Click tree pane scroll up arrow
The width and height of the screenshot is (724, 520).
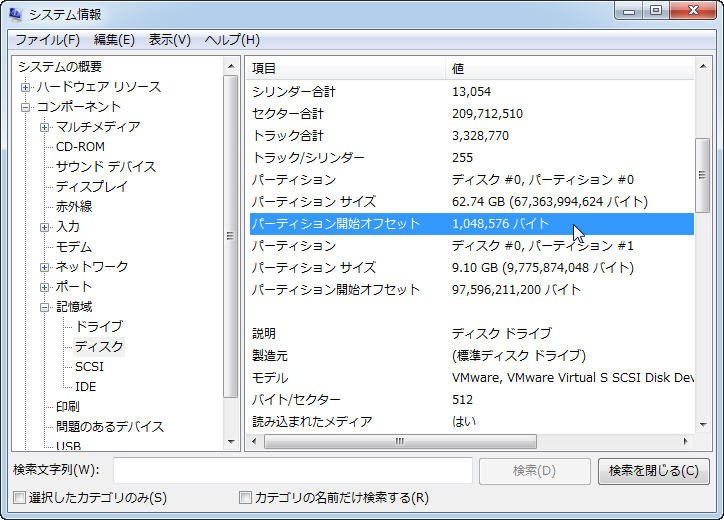click(231, 67)
